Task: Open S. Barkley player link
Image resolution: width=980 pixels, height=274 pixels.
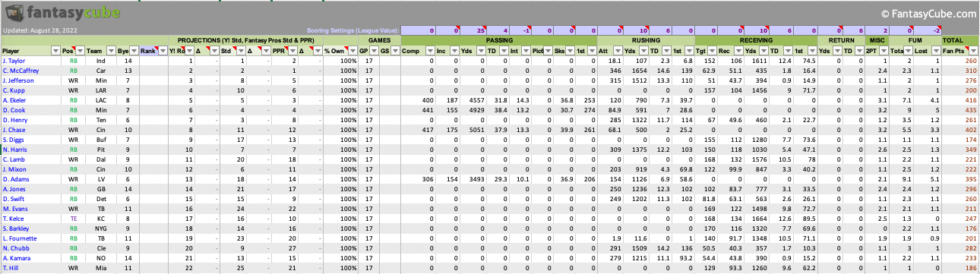Action: pos(15,228)
